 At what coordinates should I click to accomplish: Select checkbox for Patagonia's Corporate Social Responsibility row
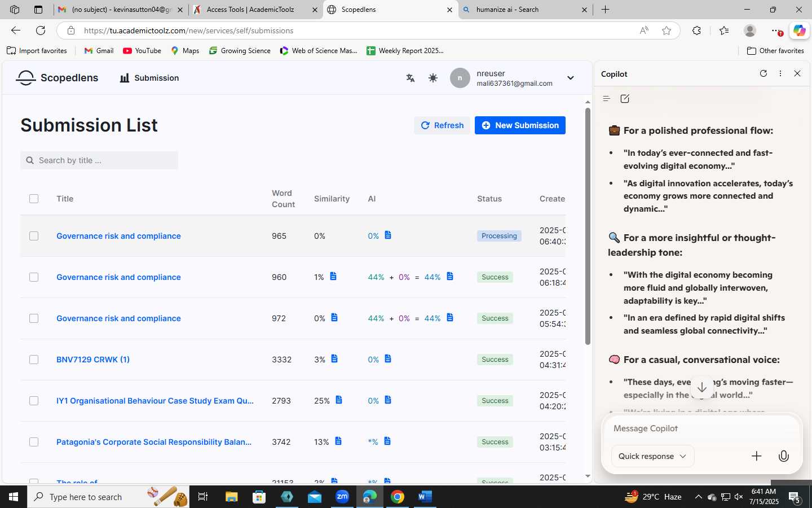[x=34, y=442]
